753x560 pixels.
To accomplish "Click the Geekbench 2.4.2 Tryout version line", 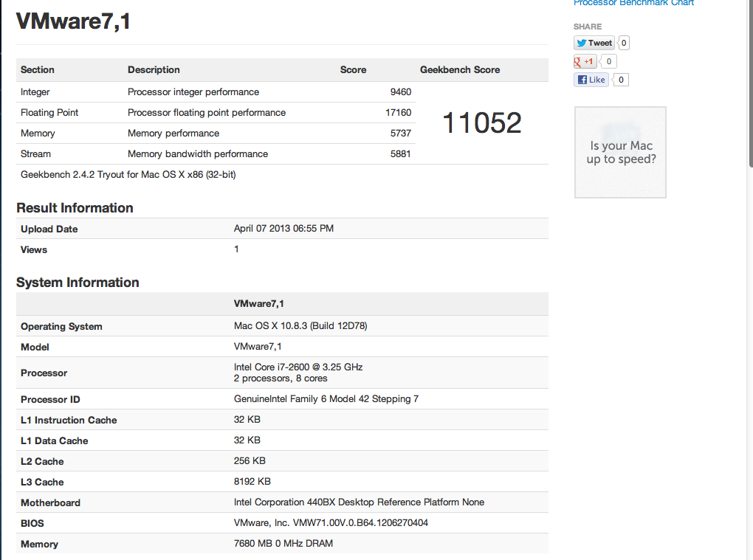I will pyautogui.click(x=128, y=175).
